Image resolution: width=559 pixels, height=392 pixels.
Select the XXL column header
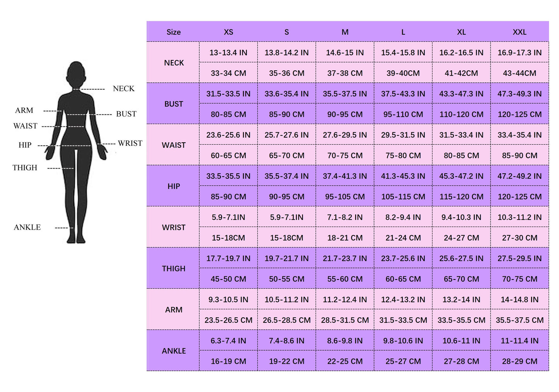519,32
